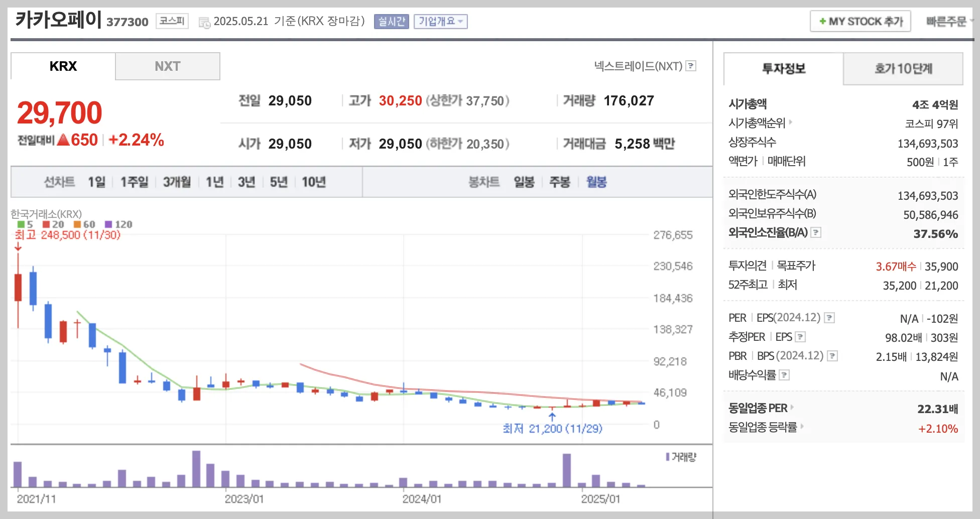980x519 pixels.
Task: Click the 외국인소진율 value 37.56%
Action: point(936,234)
